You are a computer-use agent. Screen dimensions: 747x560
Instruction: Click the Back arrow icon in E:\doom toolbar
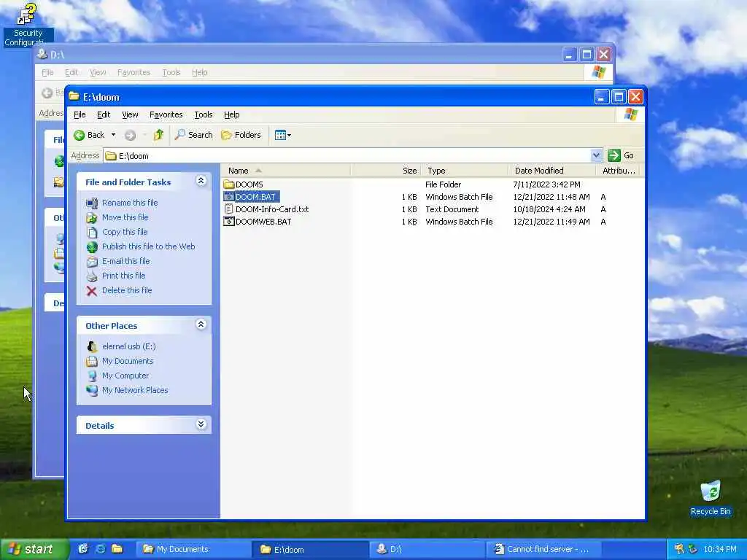(79, 135)
